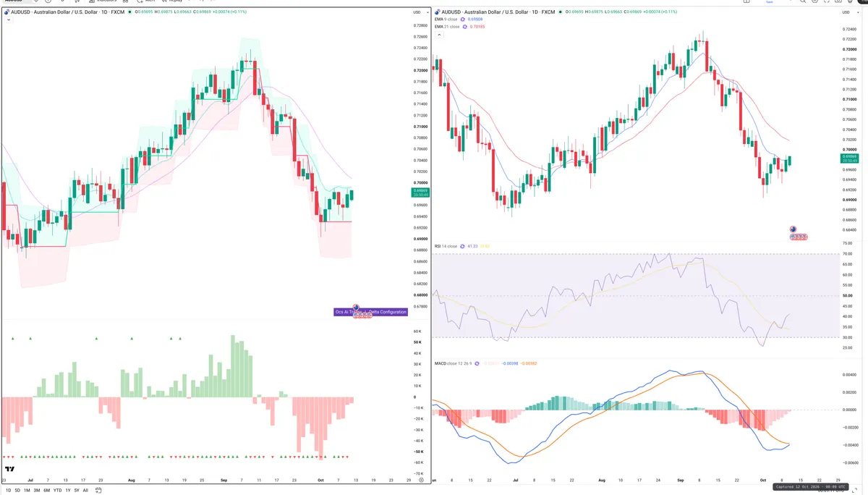This screenshot has width=868, height=495.
Task: Expand the left chart's indicator legend chevron
Action: click(7, 20)
